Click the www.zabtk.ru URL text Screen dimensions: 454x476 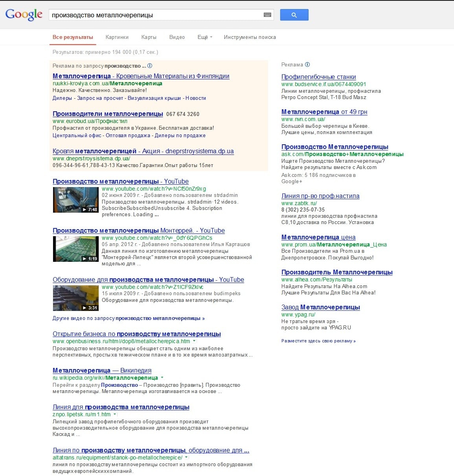[299, 203]
